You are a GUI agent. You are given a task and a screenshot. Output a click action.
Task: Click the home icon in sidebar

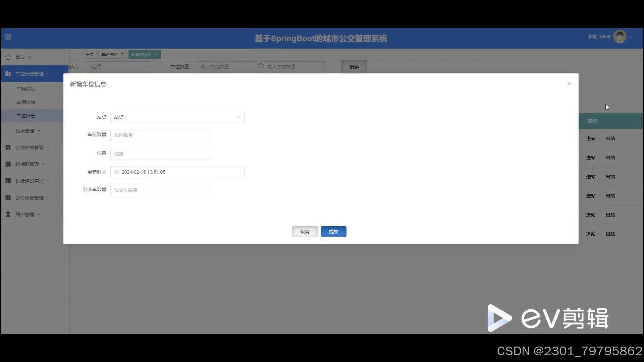[8, 57]
